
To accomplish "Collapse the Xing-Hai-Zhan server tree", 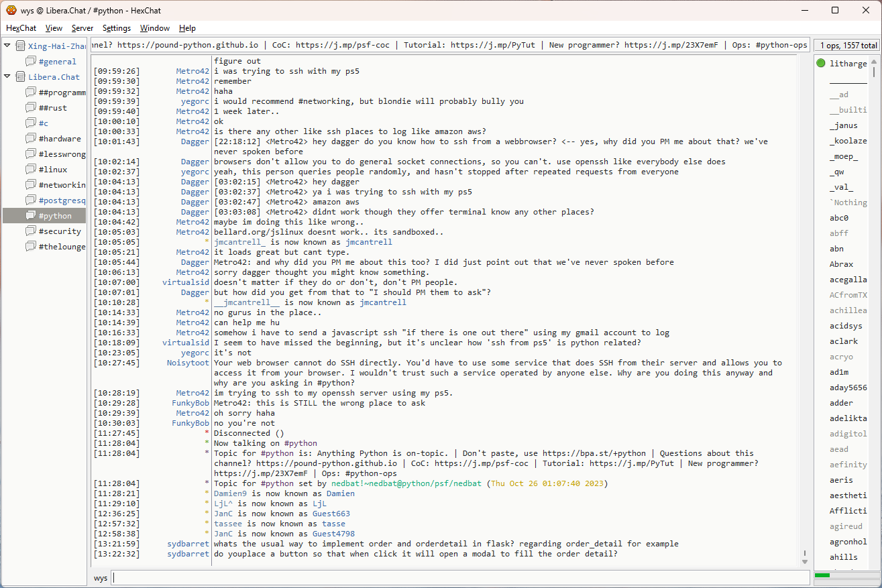I will tap(7, 46).
